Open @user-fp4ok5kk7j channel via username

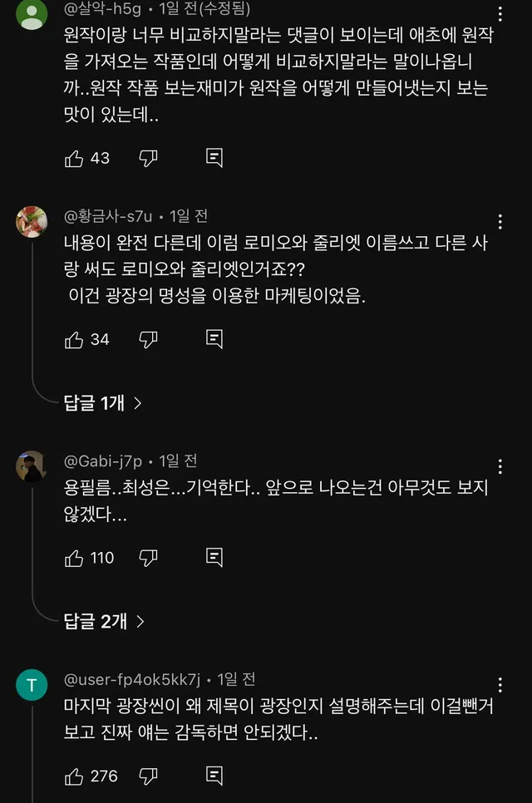(x=132, y=680)
